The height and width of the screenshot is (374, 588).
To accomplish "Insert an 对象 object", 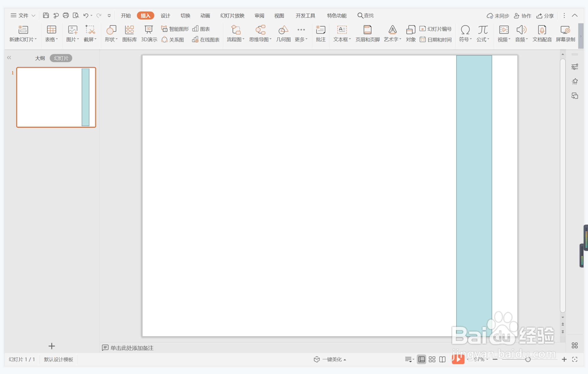I will [x=410, y=34].
